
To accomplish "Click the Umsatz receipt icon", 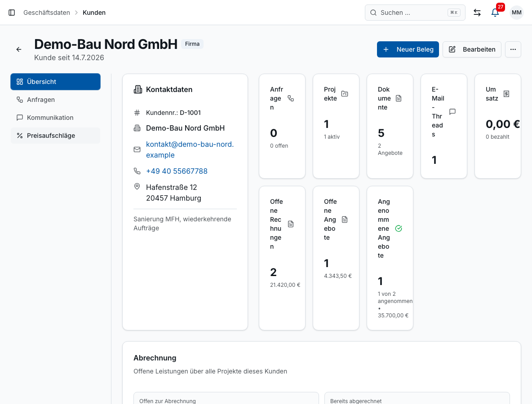I will [506, 94].
